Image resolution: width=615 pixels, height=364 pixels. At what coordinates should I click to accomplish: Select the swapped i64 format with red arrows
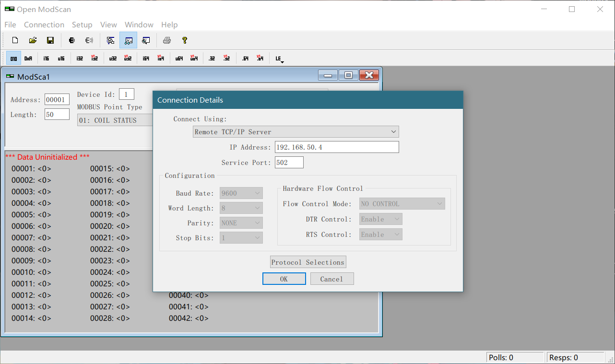coord(161,59)
